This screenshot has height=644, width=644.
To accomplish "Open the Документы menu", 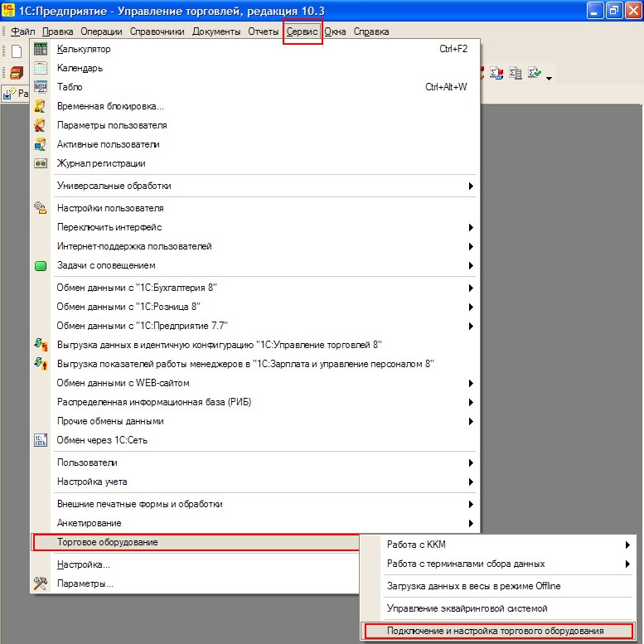I will (x=216, y=31).
